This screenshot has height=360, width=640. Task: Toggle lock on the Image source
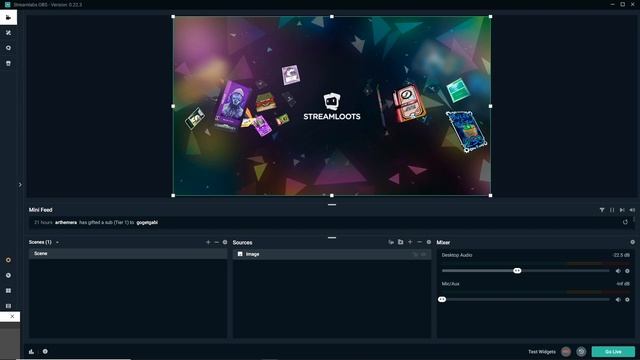[x=416, y=254]
